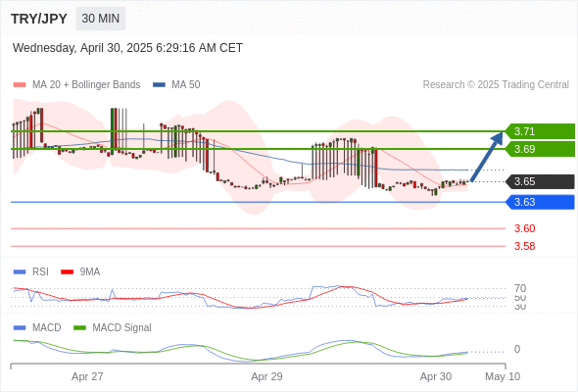Image resolution: width=578 pixels, height=392 pixels.
Task: Click the MACD legend swatch
Action: tap(20, 328)
